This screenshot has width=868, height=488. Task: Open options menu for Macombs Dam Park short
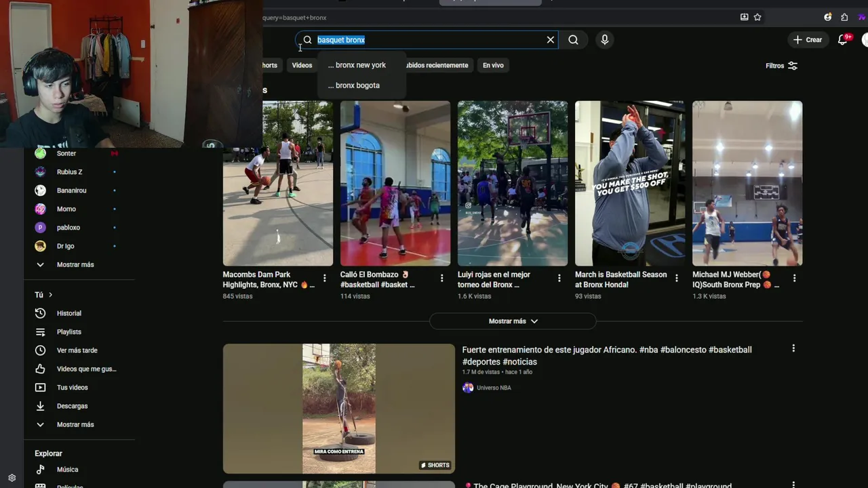(324, 278)
